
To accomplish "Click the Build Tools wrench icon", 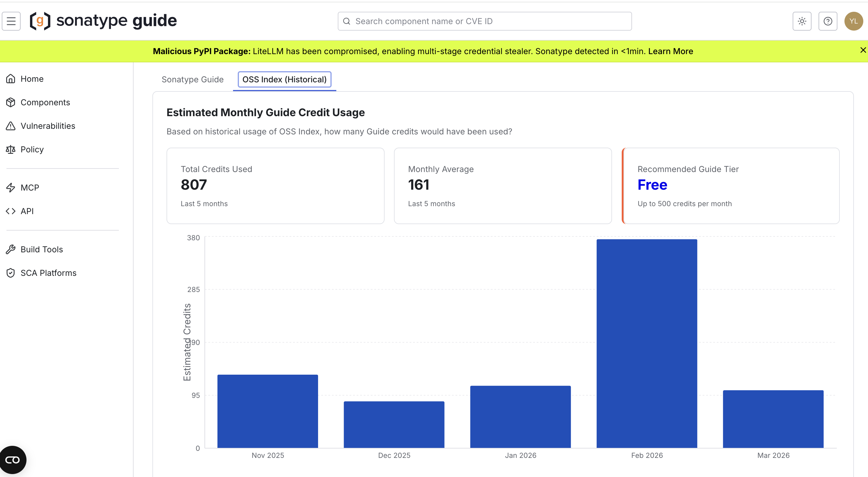I will coord(11,250).
